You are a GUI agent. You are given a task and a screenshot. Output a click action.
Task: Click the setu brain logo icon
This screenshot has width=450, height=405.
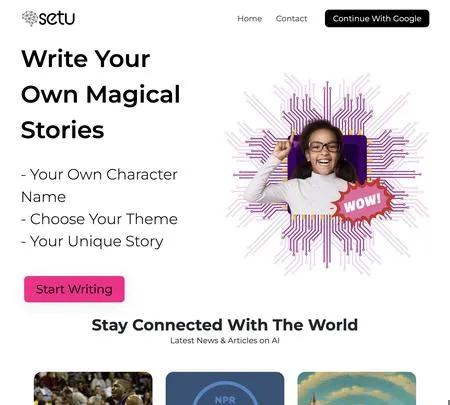30,18
